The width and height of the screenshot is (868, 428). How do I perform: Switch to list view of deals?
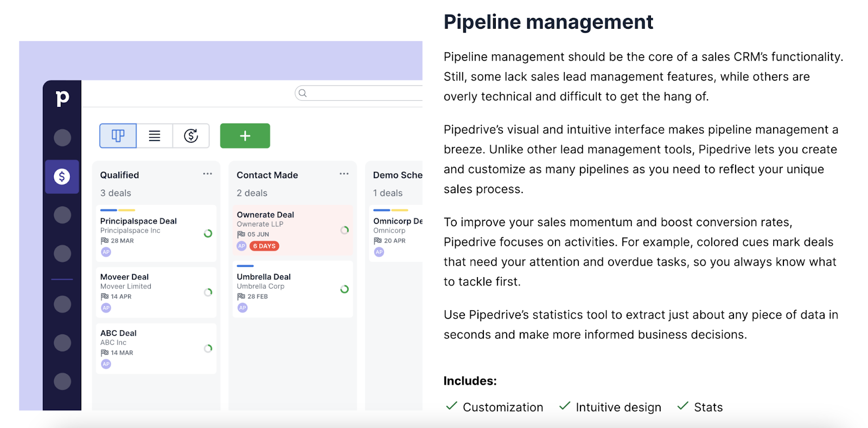pyautogui.click(x=155, y=136)
